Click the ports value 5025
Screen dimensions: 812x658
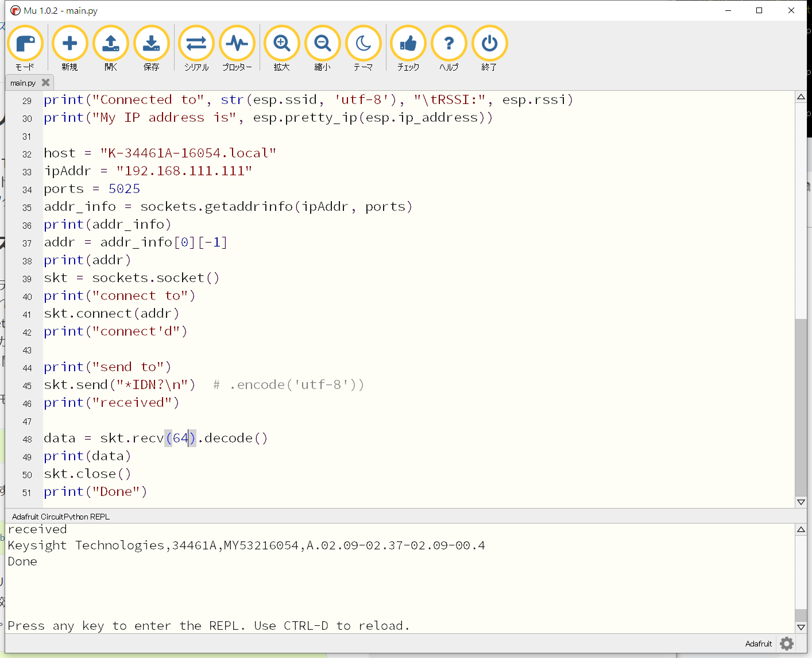pyautogui.click(x=125, y=189)
